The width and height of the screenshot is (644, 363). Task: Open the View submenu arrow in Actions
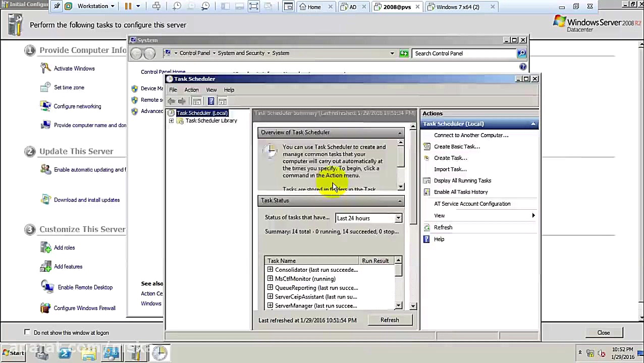coord(533,216)
